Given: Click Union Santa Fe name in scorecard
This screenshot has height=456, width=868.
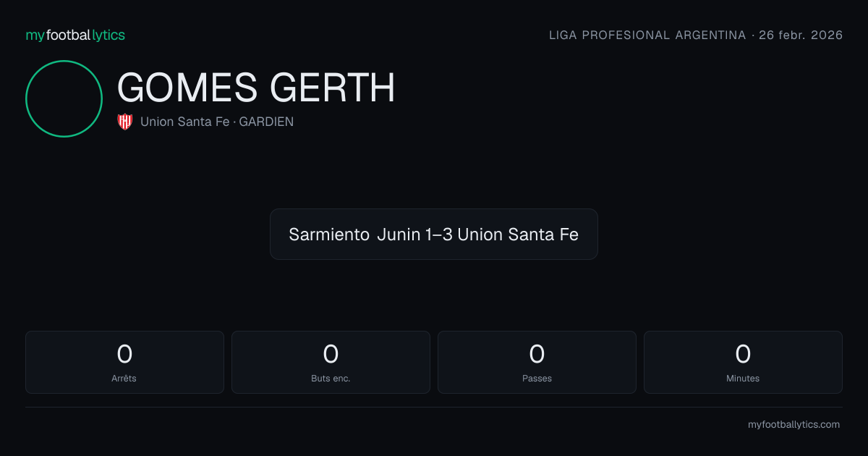Looking at the screenshot, I should point(518,235).
